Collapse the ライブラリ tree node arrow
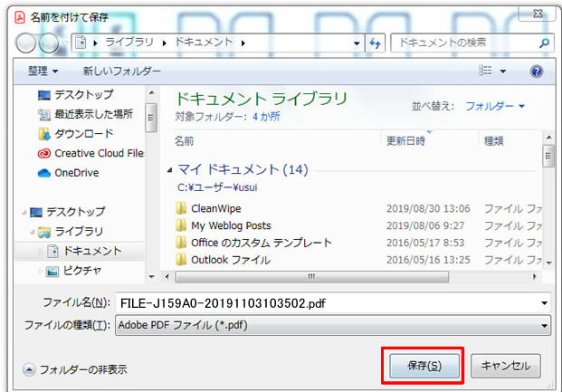 click(x=33, y=232)
